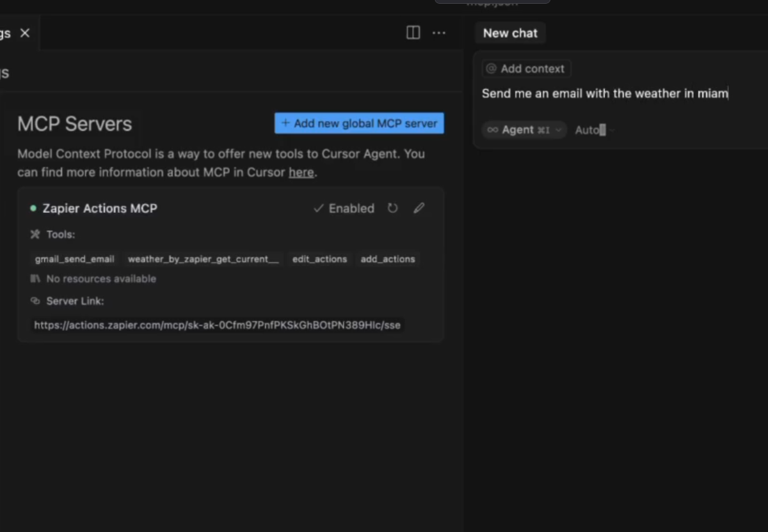Screen dimensions: 768x532
Task: Refresh the Zapier Actions MCP server
Action: coord(393,208)
